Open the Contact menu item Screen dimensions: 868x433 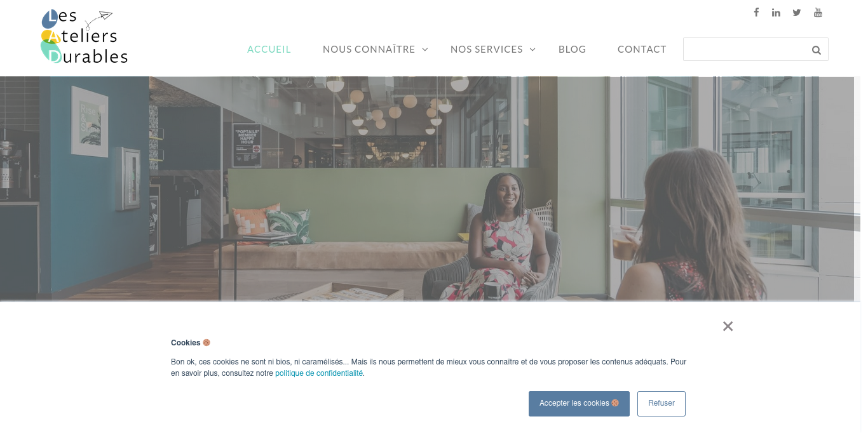click(x=642, y=49)
